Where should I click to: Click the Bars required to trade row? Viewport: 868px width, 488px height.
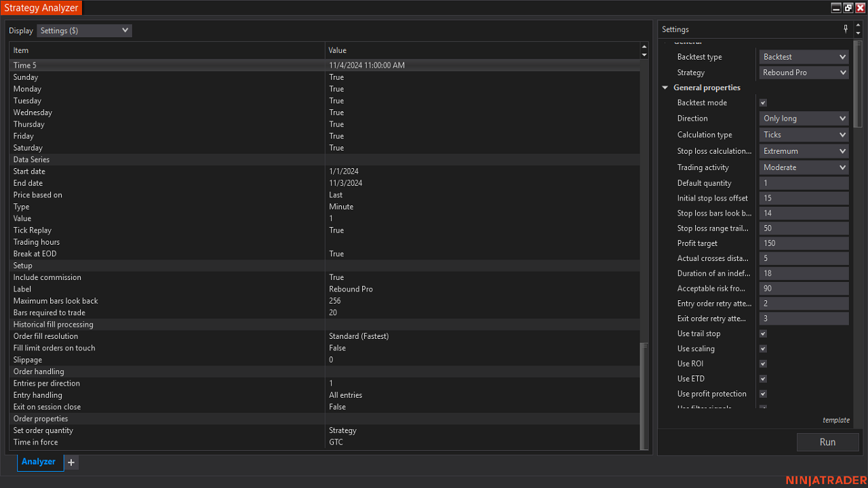pyautogui.click(x=325, y=312)
